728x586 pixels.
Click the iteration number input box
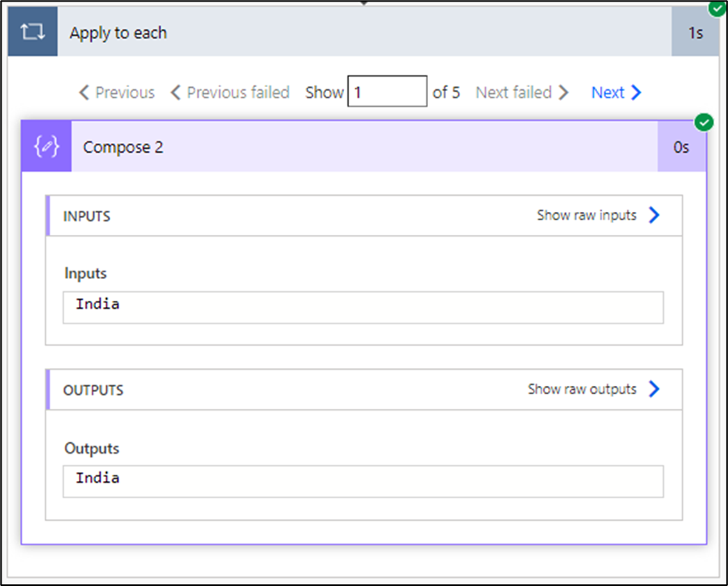[x=387, y=92]
